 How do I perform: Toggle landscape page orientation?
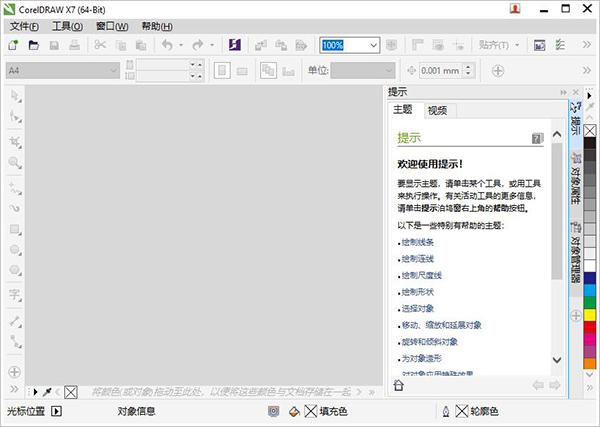242,71
